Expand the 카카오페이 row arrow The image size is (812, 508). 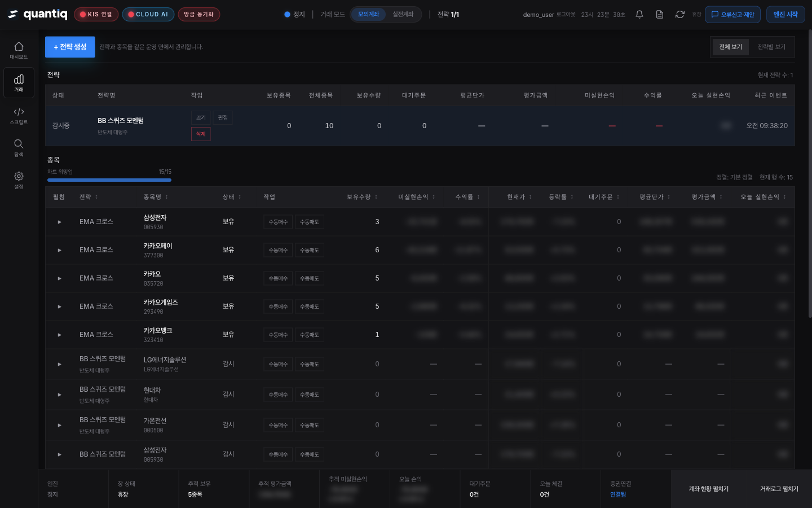coord(59,250)
